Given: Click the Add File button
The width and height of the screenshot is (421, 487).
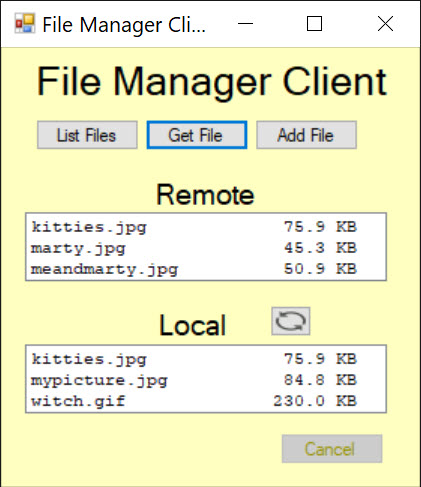Looking at the screenshot, I should pos(306,135).
